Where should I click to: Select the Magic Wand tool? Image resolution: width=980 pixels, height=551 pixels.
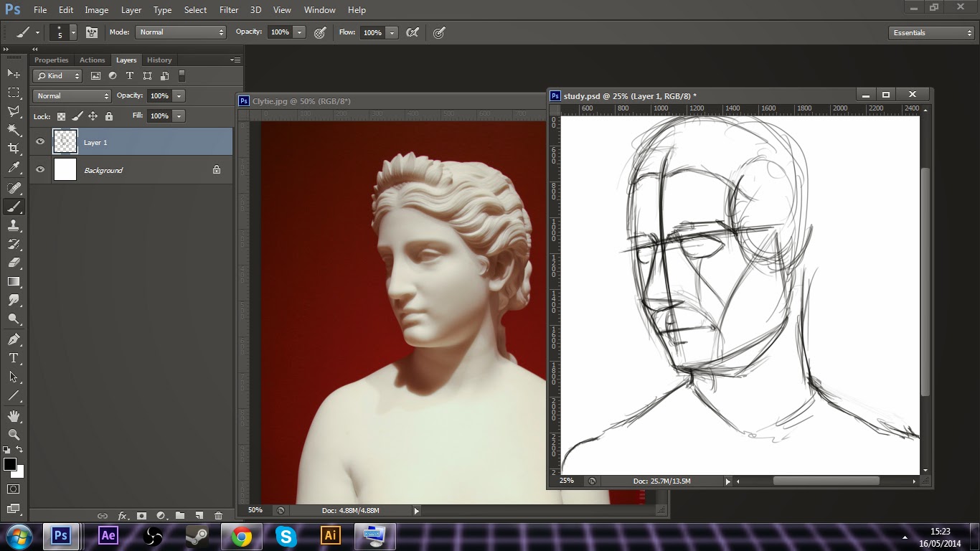[14, 130]
